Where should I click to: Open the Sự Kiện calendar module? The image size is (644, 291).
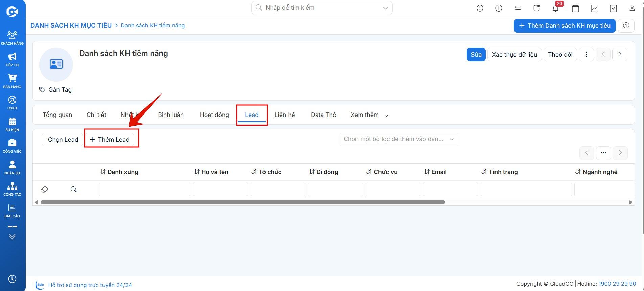coord(12,124)
